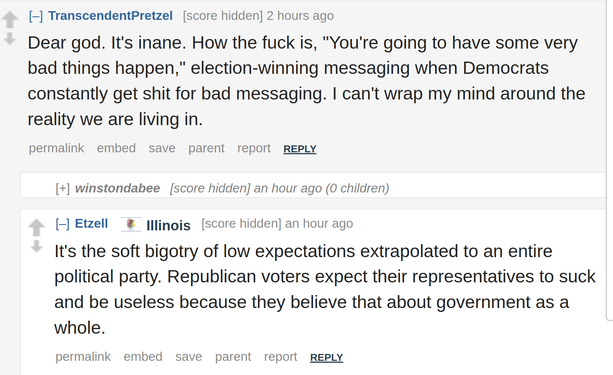The width and height of the screenshot is (613, 375).
Task: Reply to TranscendentPretzel's comment
Action: click(300, 149)
